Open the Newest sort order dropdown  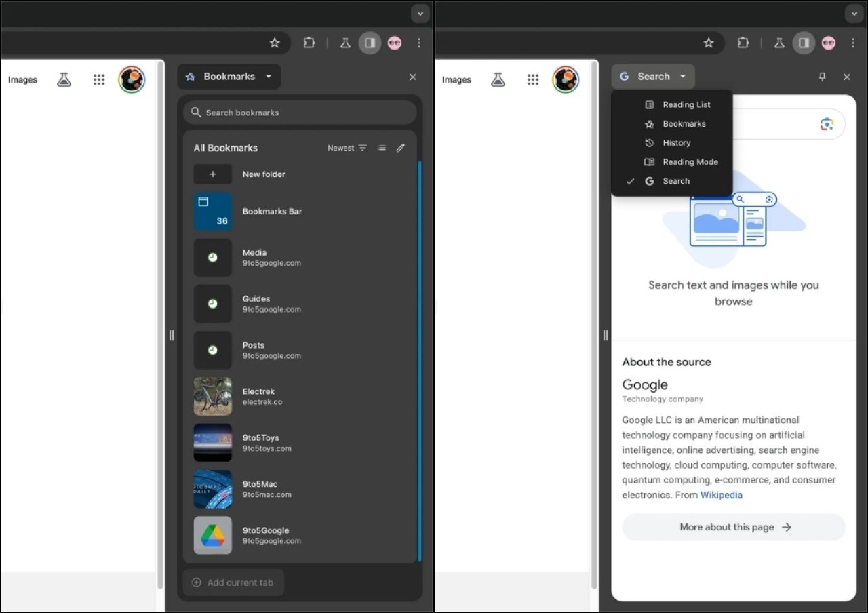[347, 148]
